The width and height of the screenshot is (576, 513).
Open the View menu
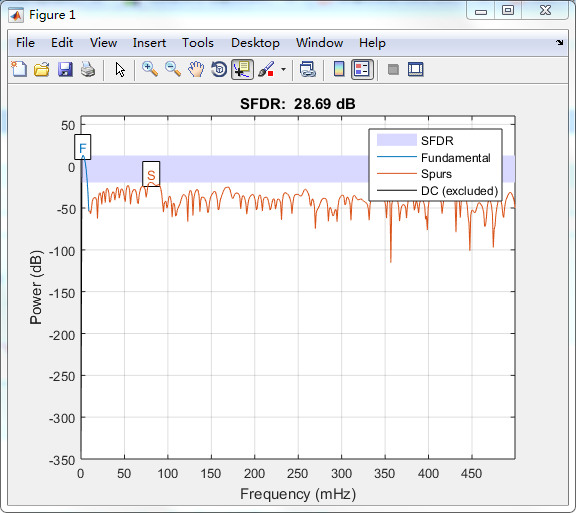(x=104, y=43)
